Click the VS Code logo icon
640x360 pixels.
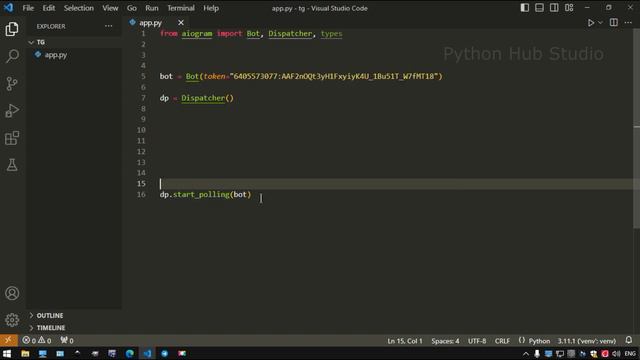9,8
